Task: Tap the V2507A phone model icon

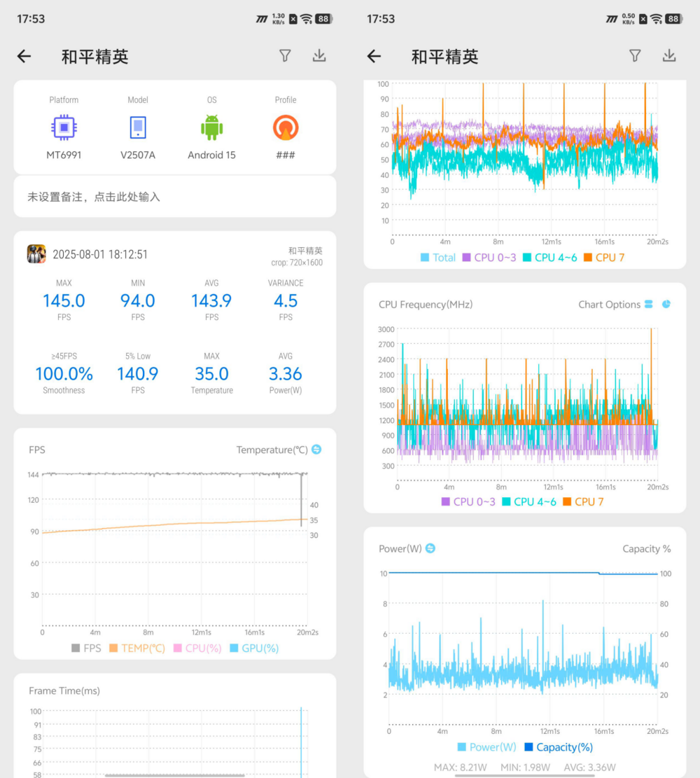Action: tap(138, 127)
